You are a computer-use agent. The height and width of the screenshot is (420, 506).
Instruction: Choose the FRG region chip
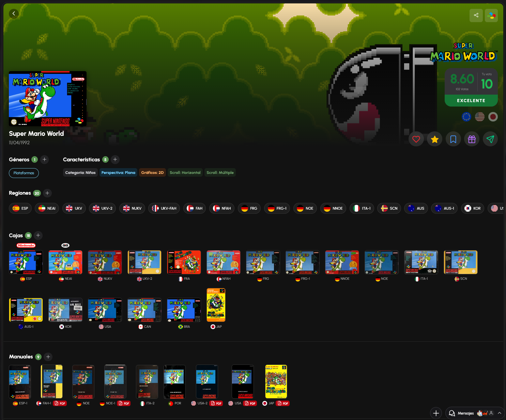[249, 208]
